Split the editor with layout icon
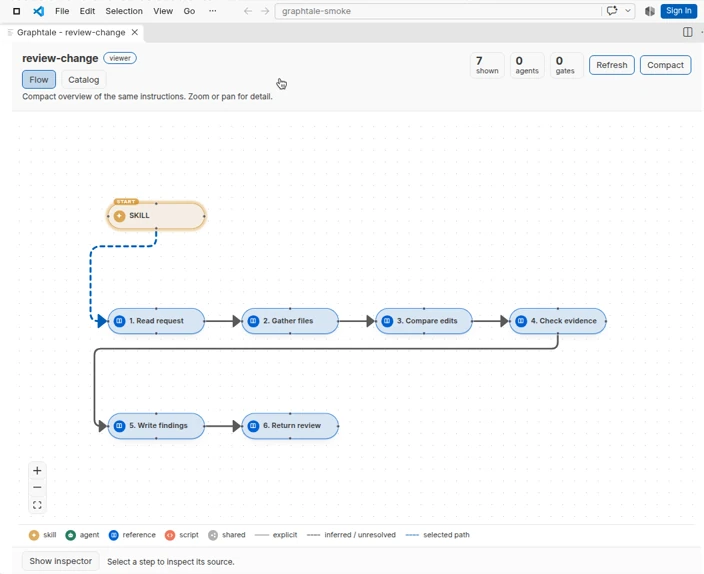 tap(687, 32)
